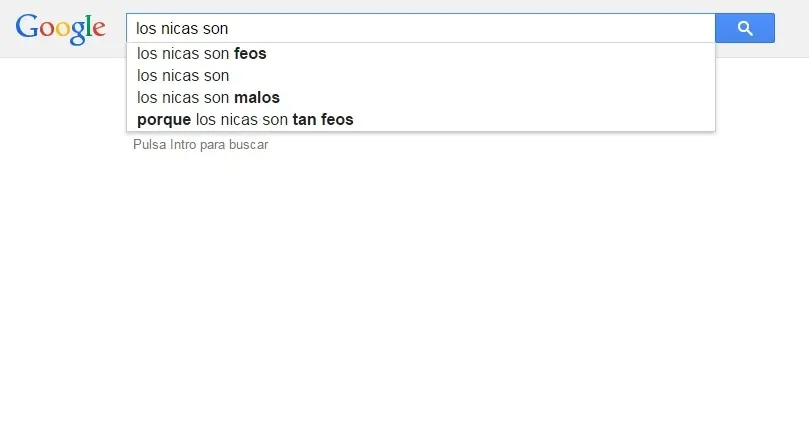Click blank white page area below suggestions
809x445 pixels.
click(x=400, y=300)
